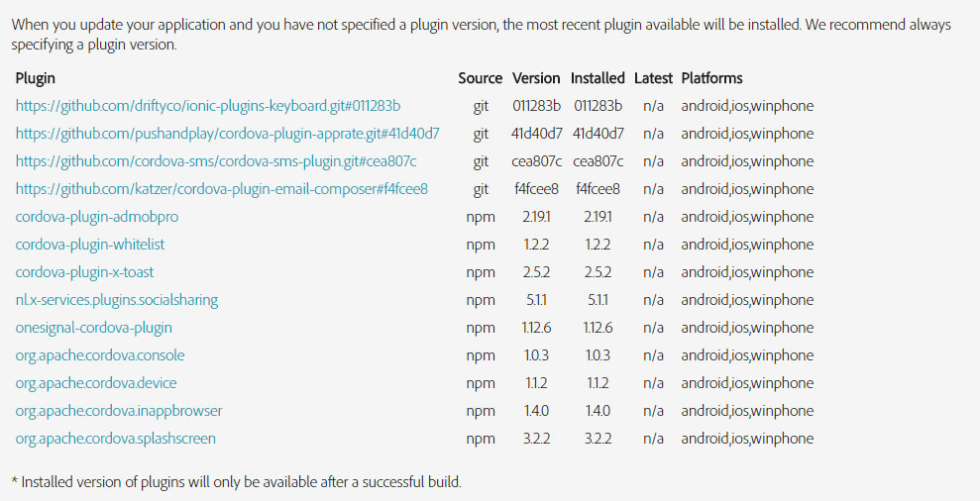Open the cordova-plugin-whitelist link
The height and width of the screenshot is (501, 980).
pos(90,245)
